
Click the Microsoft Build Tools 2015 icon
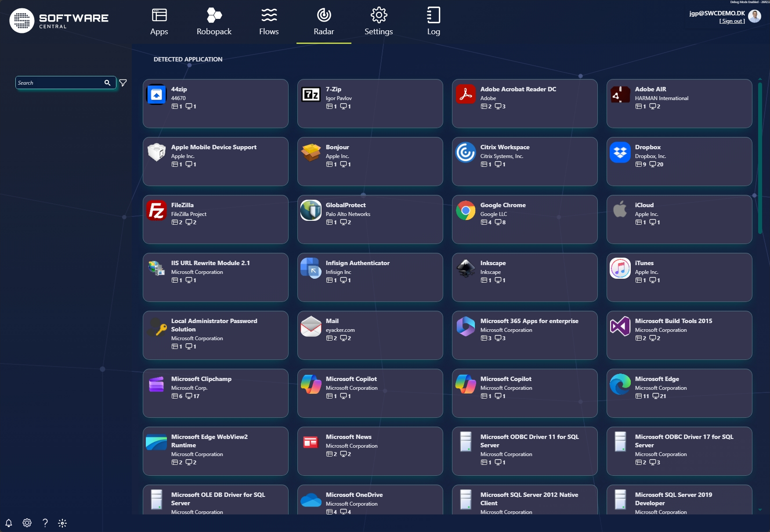(620, 326)
